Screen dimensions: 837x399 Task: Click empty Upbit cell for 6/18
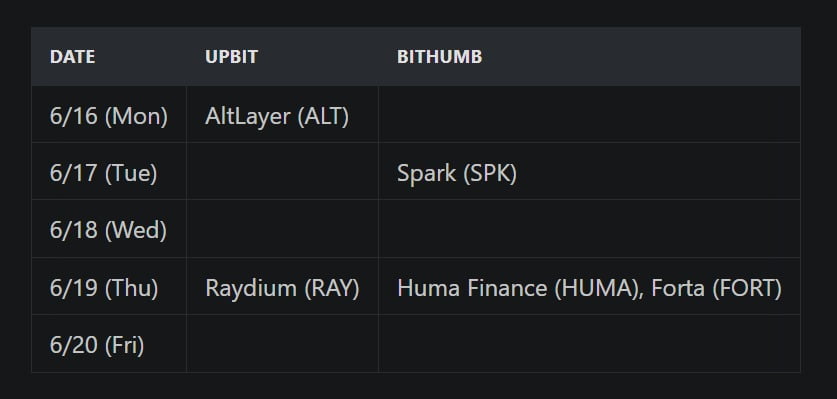[x=282, y=230]
